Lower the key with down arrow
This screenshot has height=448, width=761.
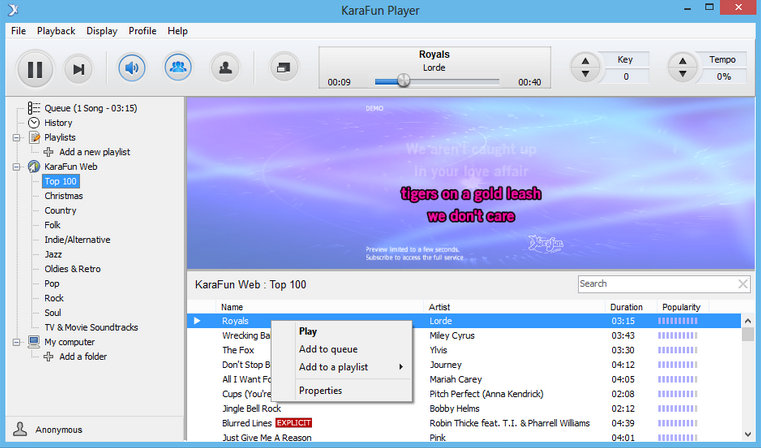(x=585, y=74)
